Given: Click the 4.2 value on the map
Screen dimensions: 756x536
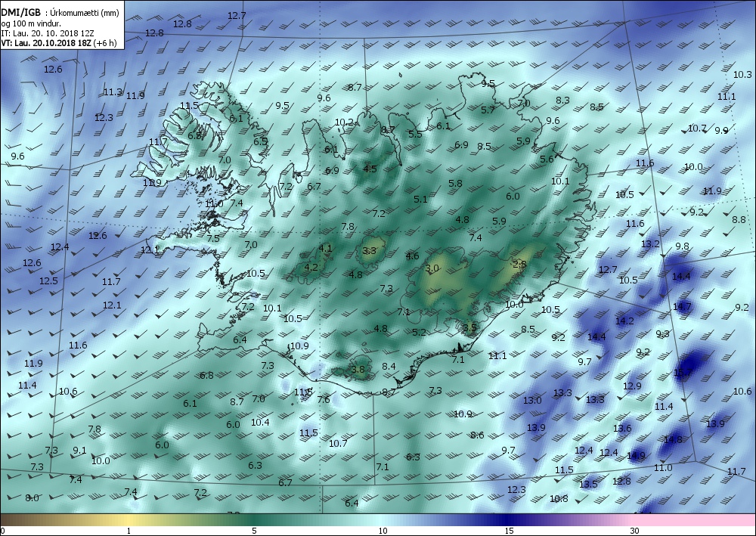Looking at the screenshot, I should [311, 267].
